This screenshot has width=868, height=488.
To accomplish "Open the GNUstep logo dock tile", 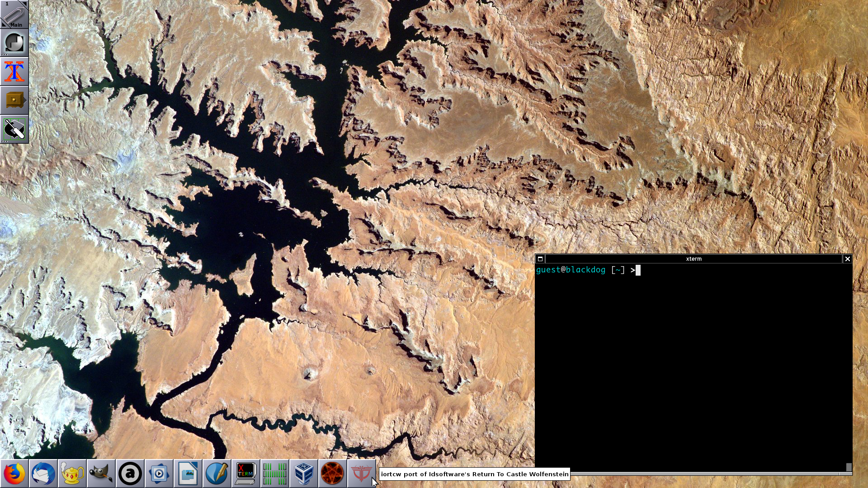I will pos(14,43).
